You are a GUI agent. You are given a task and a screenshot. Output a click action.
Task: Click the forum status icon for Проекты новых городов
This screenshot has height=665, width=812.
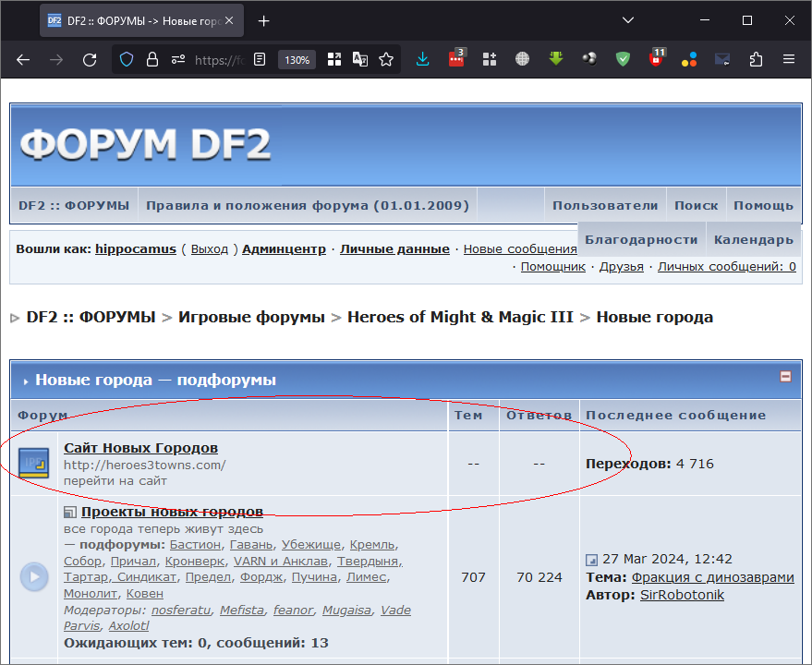(34, 577)
